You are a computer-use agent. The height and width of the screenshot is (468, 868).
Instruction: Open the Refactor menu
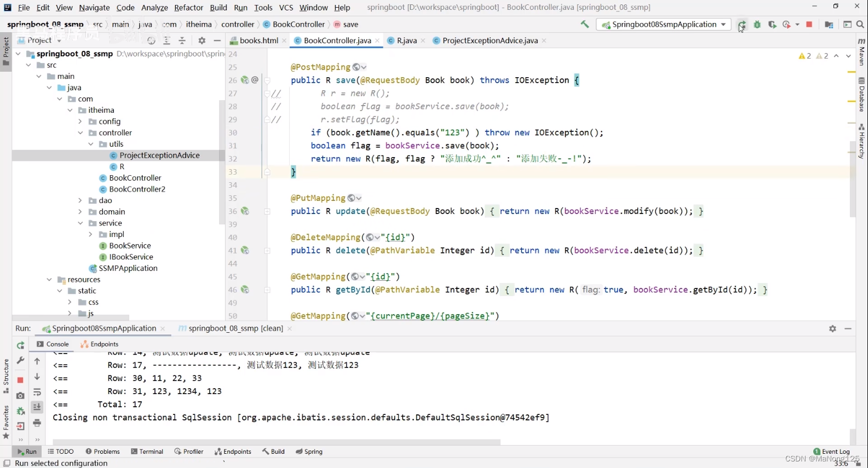coord(188,8)
